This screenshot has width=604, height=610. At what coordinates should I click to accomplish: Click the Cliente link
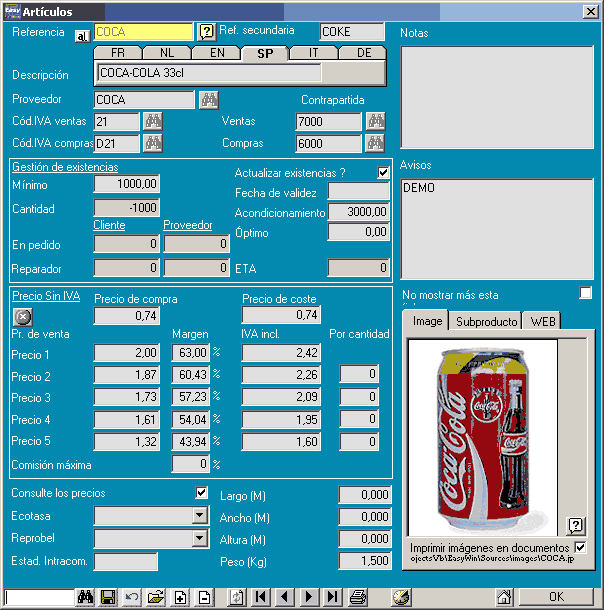click(x=109, y=225)
